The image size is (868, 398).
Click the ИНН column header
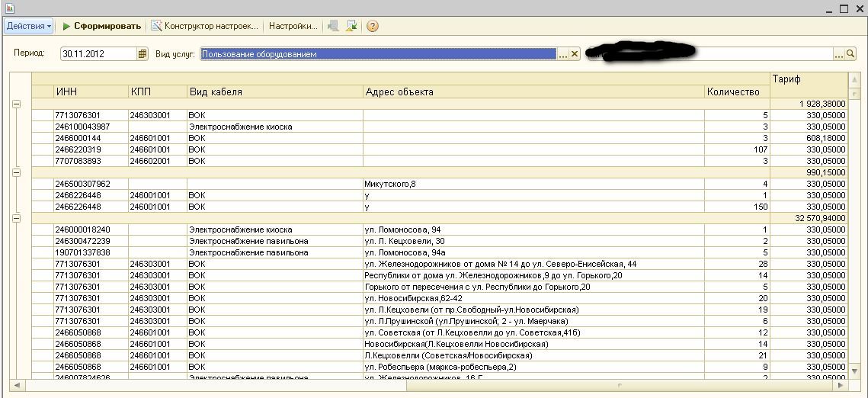[x=91, y=92]
